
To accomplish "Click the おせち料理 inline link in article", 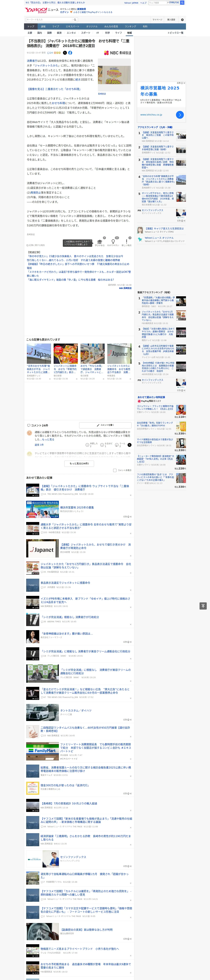I will click(59, 103).
